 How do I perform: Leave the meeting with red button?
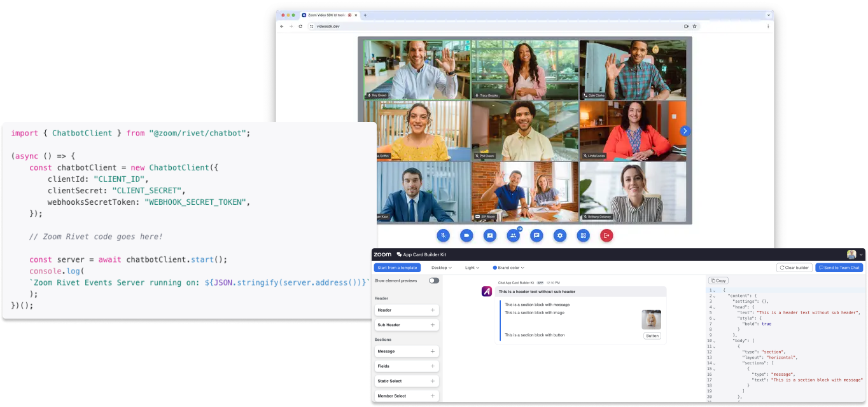pos(606,235)
